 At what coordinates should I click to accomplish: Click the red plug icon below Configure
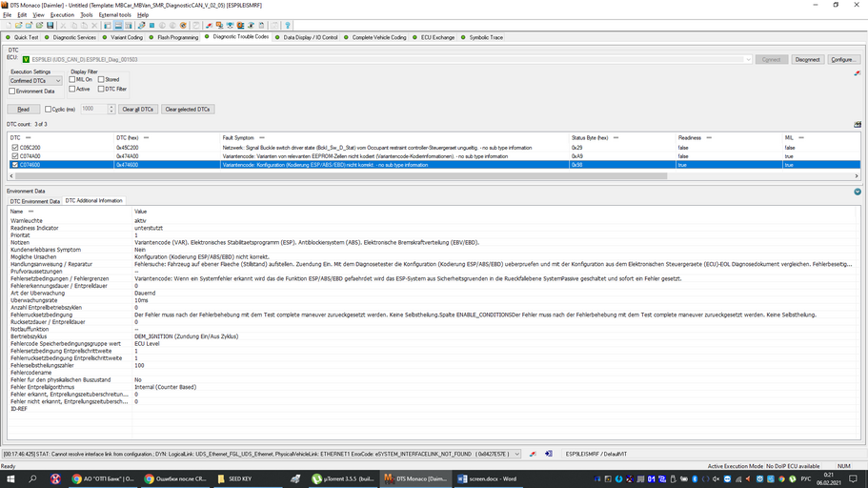point(857,73)
